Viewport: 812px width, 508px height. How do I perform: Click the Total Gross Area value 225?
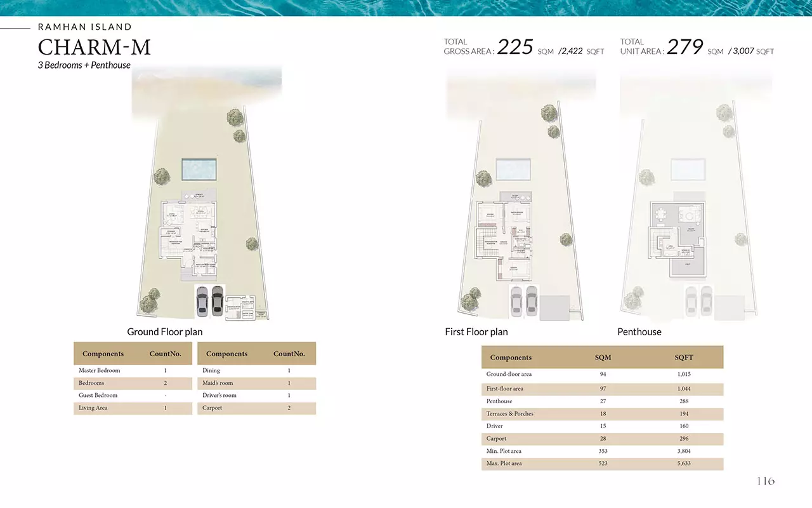(x=514, y=47)
